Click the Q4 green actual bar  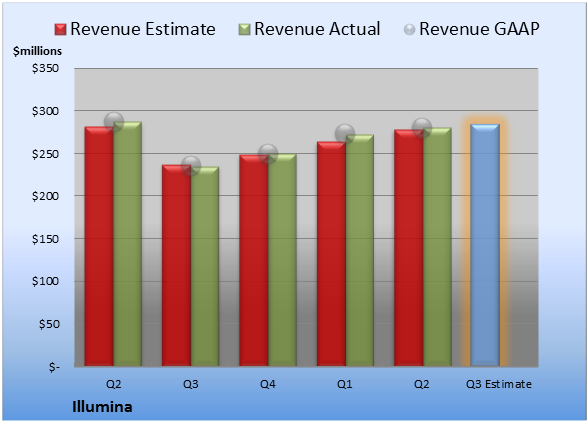pyautogui.click(x=282, y=260)
